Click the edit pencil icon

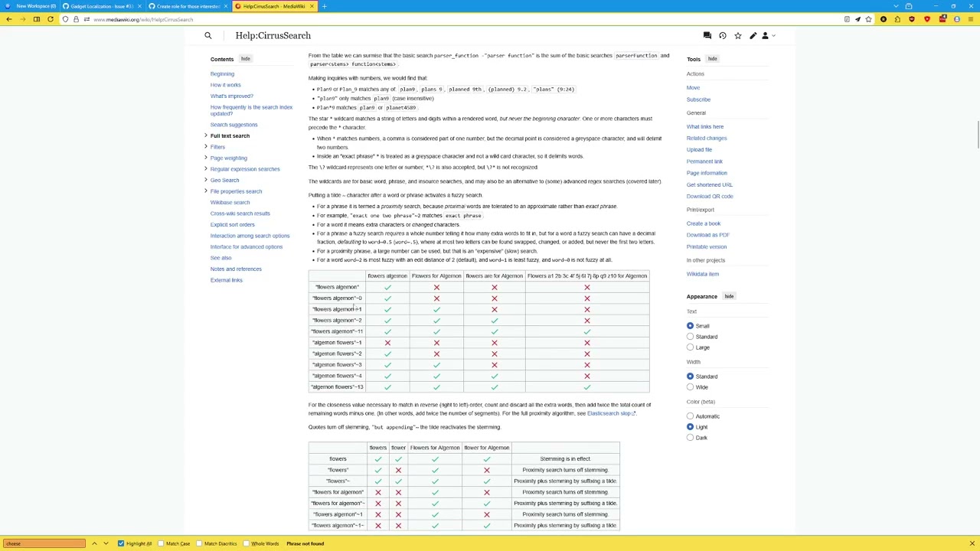(x=753, y=35)
